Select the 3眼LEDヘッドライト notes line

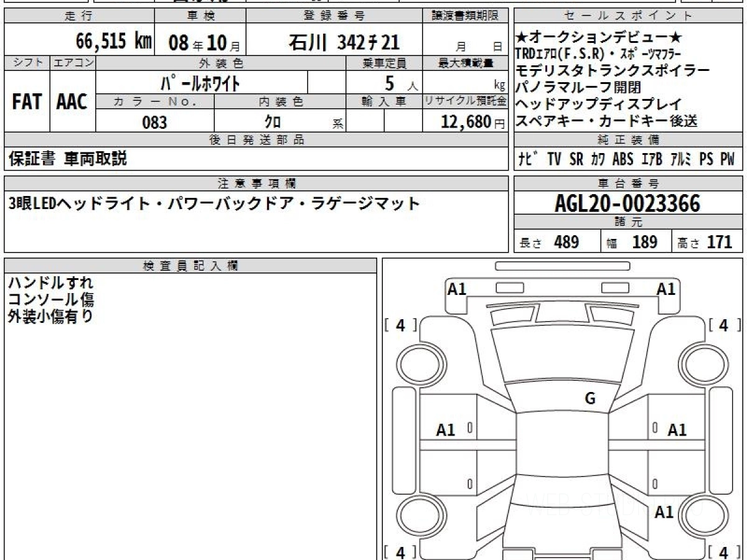[x=214, y=203]
